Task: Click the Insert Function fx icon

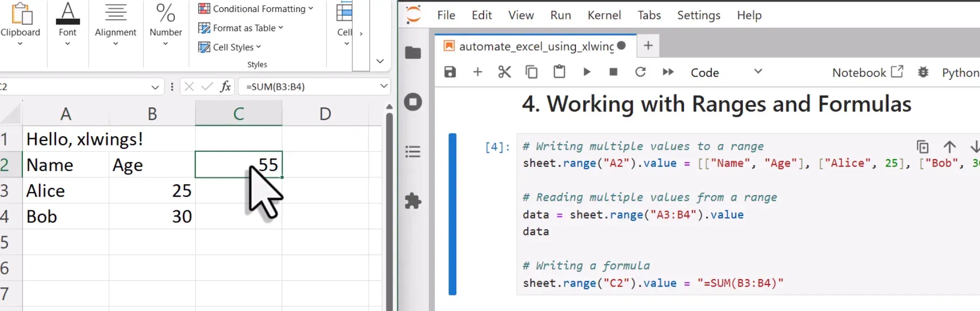Action: point(226,87)
